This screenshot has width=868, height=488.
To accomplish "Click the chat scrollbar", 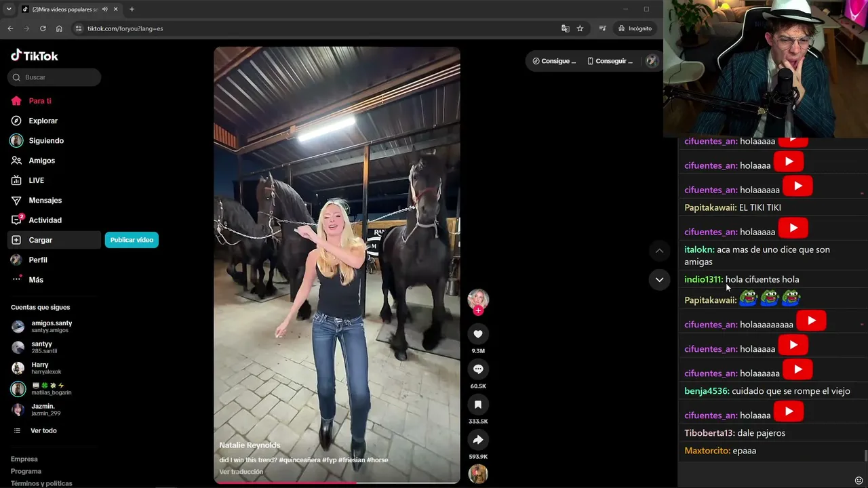I will click(866, 455).
